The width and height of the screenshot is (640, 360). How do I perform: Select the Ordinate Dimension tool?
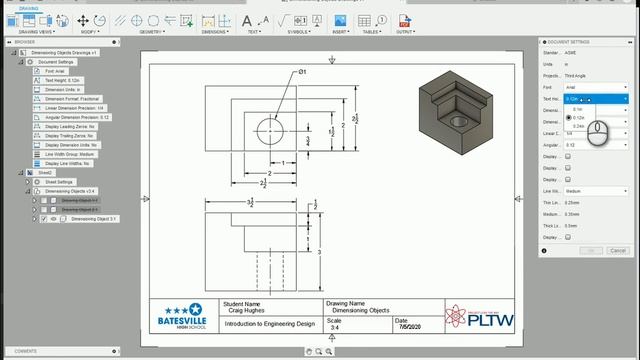[224, 20]
